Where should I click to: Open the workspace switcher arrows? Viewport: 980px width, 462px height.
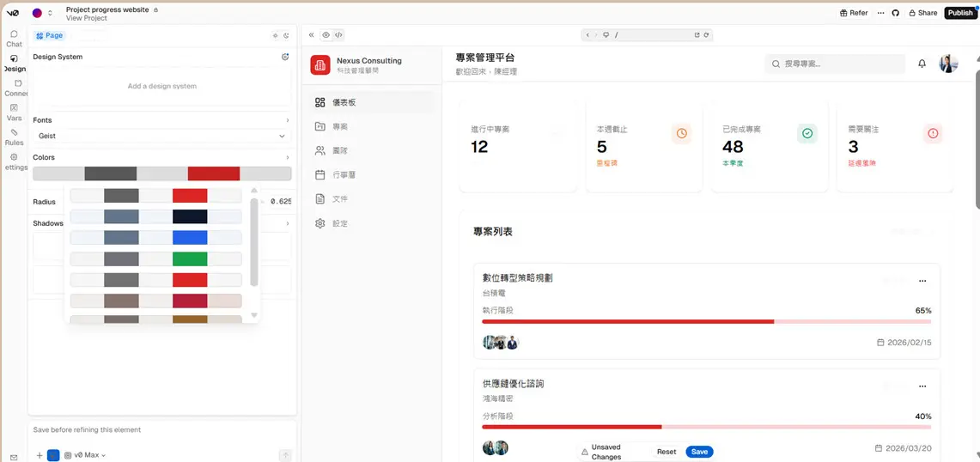(x=50, y=13)
